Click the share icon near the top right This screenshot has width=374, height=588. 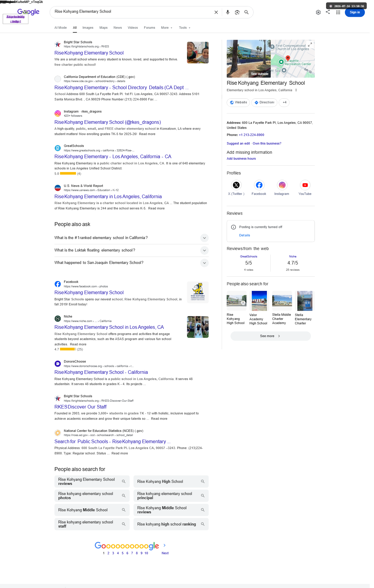(x=328, y=12)
